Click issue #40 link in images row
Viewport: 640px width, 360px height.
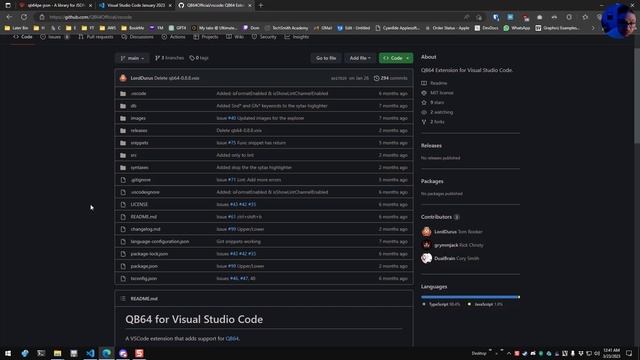tap(232, 118)
